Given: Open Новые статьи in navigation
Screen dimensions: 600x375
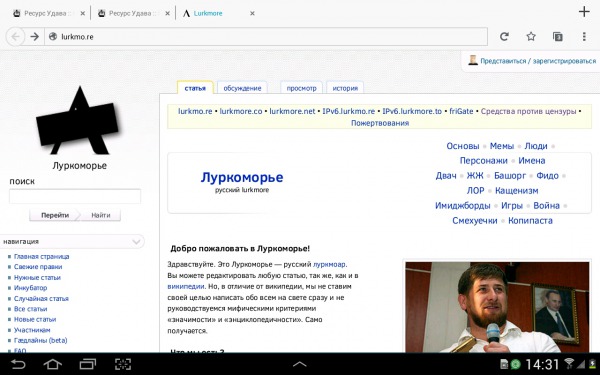Looking at the screenshot, I should point(35,319).
